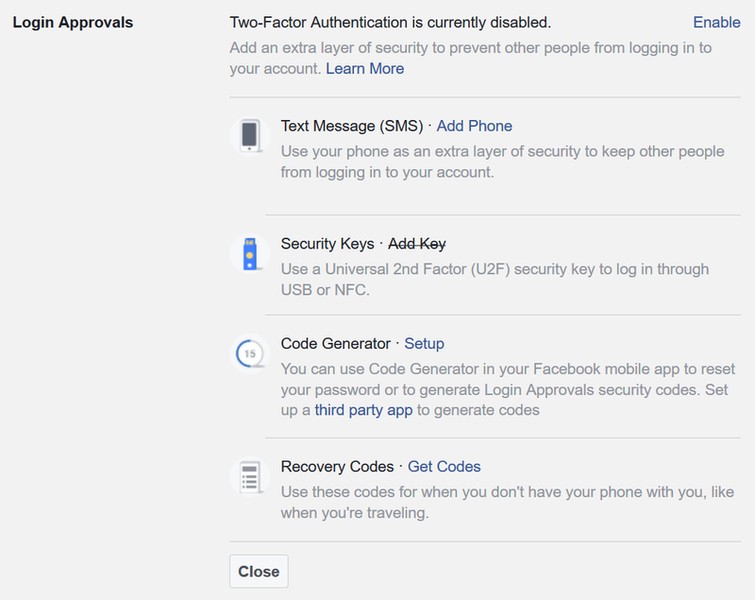
Task: Open the Learn More link
Action: [365, 68]
